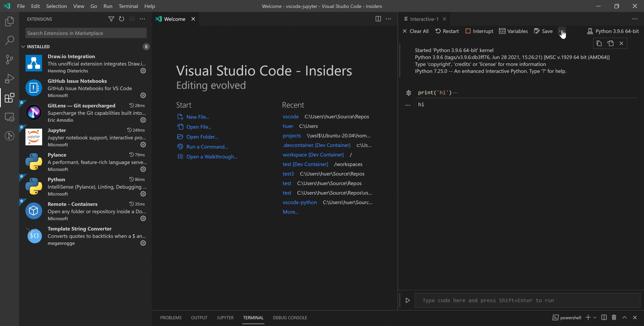Open the Run and Debug view
Screen dimensions: 644x326
click(x=9, y=79)
